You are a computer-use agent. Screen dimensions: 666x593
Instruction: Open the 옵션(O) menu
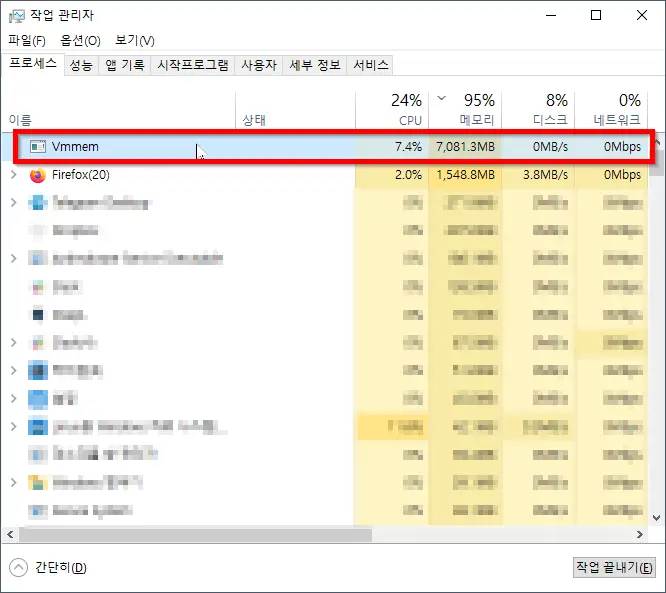[x=80, y=41]
